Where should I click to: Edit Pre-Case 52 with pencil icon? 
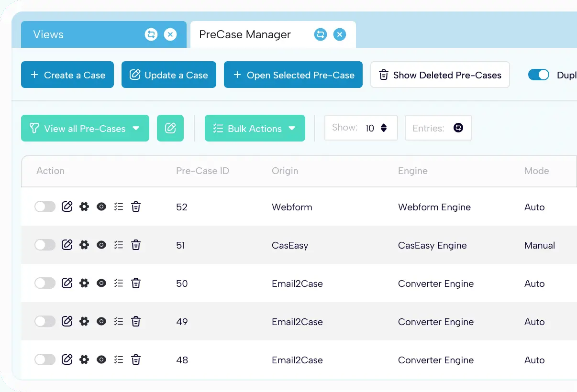pos(67,207)
